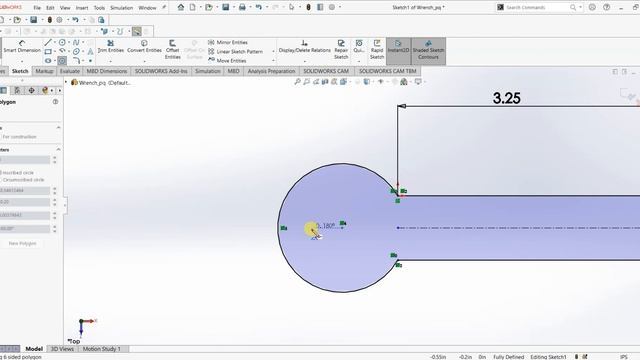Select the Corner Rectangle tool
The image size is (640, 360).
click(48, 51)
